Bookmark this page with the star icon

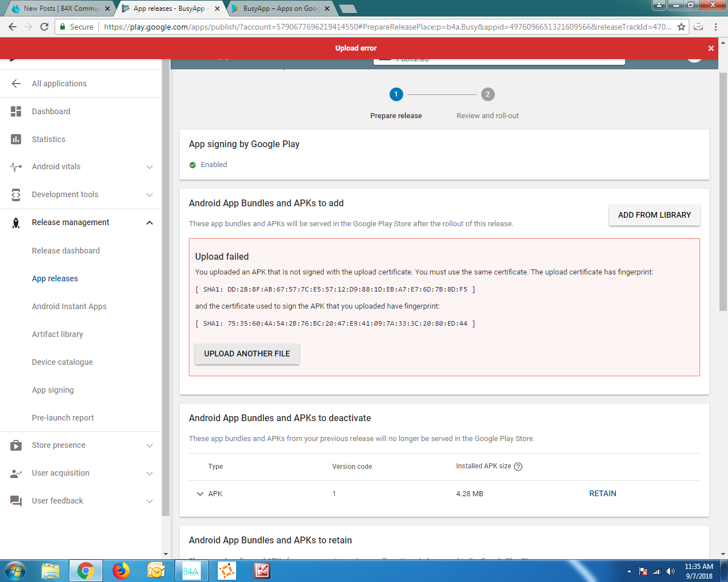(x=681, y=27)
